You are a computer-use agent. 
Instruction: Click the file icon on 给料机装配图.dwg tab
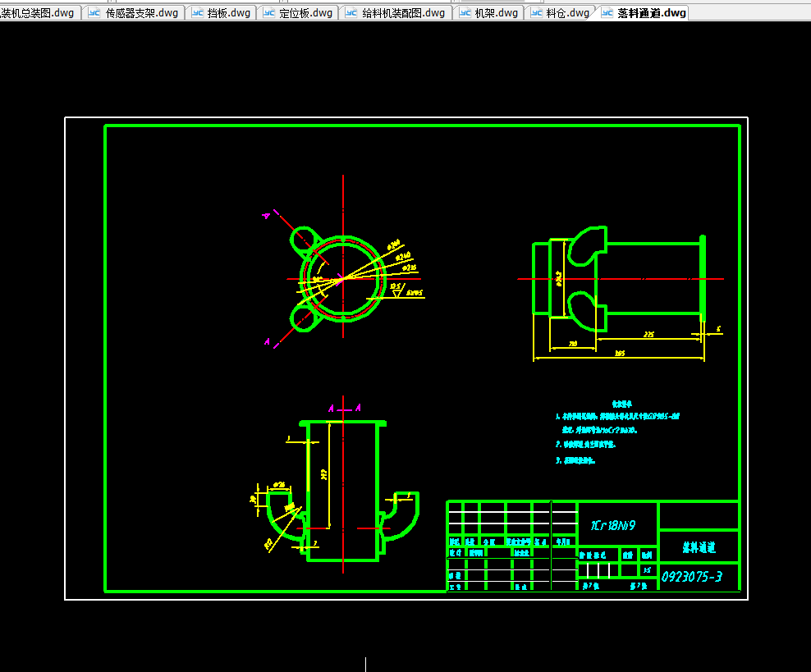tap(351, 13)
